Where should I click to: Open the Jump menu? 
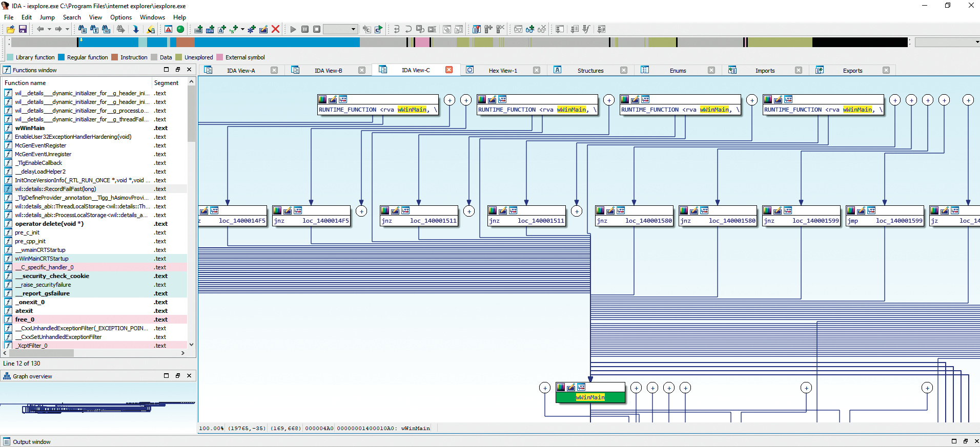pyautogui.click(x=47, y=17)
